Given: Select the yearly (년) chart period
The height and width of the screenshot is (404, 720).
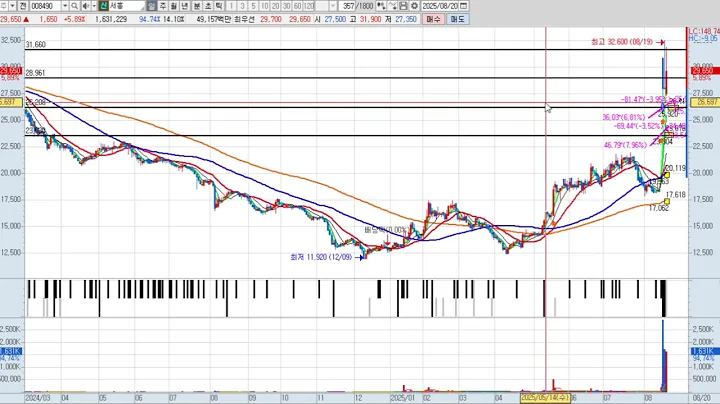Looking at the screenshot, I should click(x=185, y=6).
